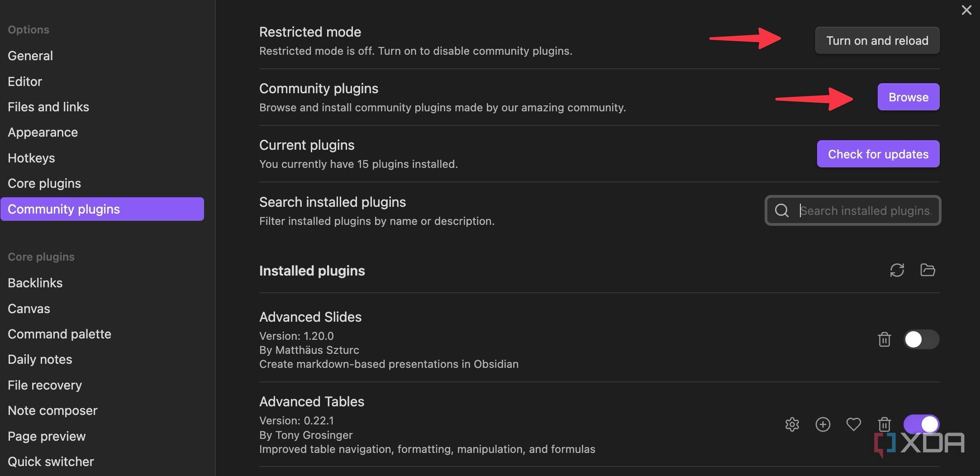Click the hotkeys plus icon for Advanced Tables

click(x=823, y=424)
